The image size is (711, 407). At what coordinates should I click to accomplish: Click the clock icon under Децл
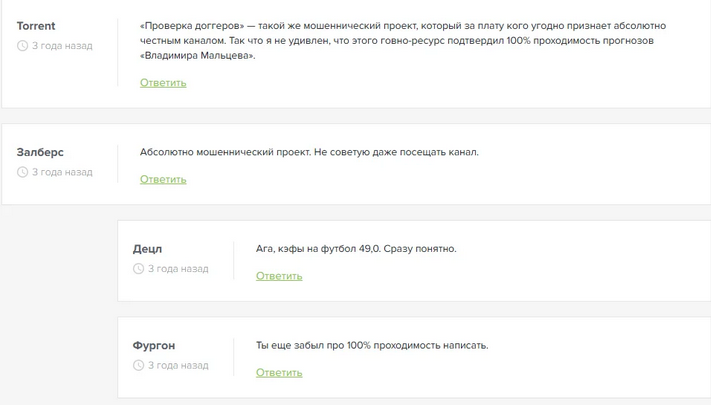point(138,269)
